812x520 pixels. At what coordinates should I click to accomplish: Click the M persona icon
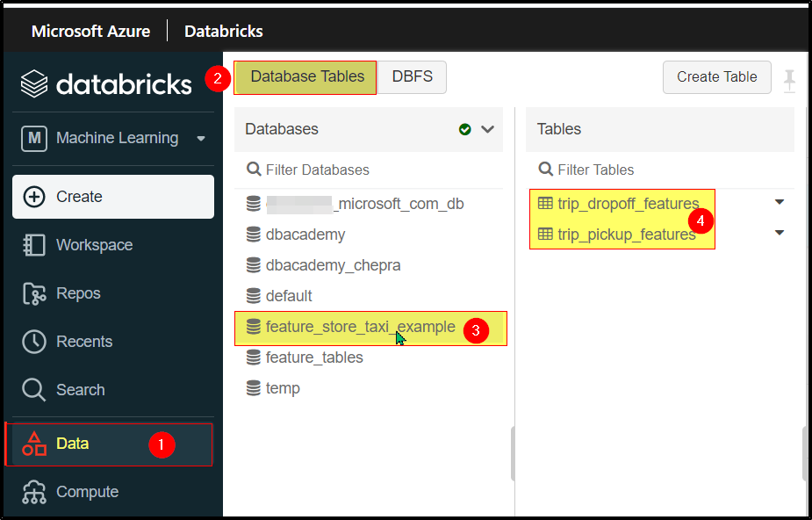tap(34, 138)
